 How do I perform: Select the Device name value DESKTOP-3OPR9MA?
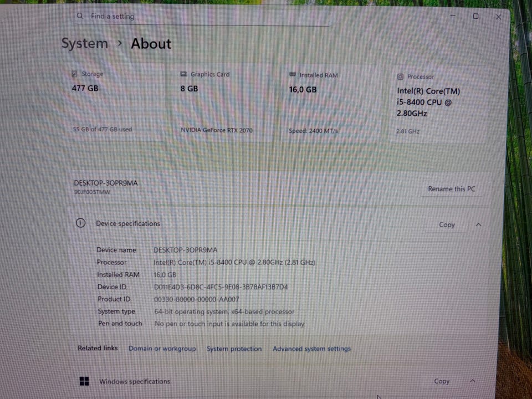click(x=185, y=250)
